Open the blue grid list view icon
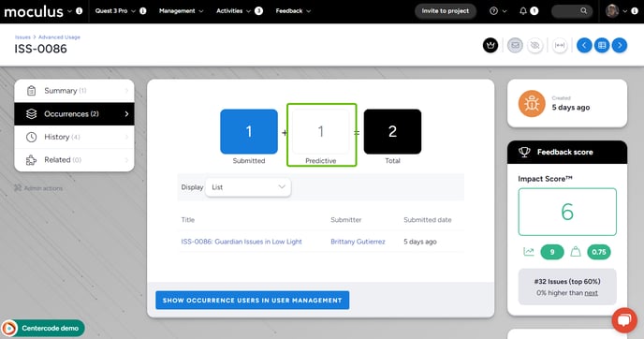Image resolution: width=644 pixels, height=339 pixels. 602,45
